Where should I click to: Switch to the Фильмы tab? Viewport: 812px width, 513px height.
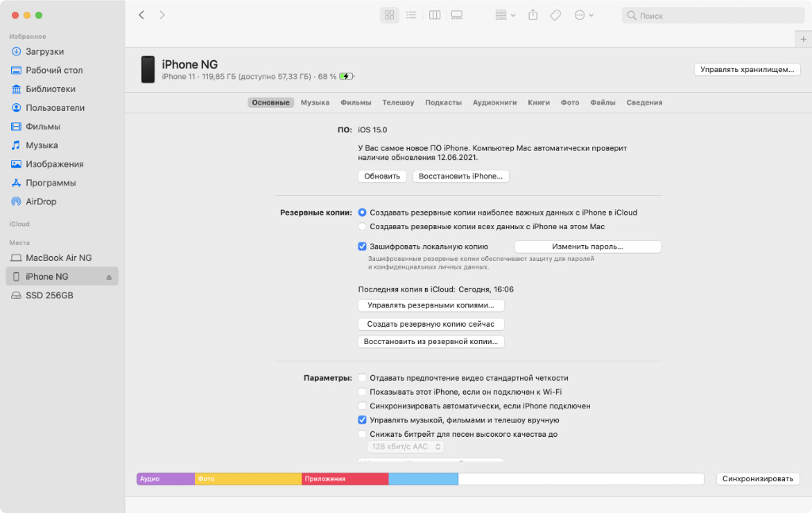[356, 102]
